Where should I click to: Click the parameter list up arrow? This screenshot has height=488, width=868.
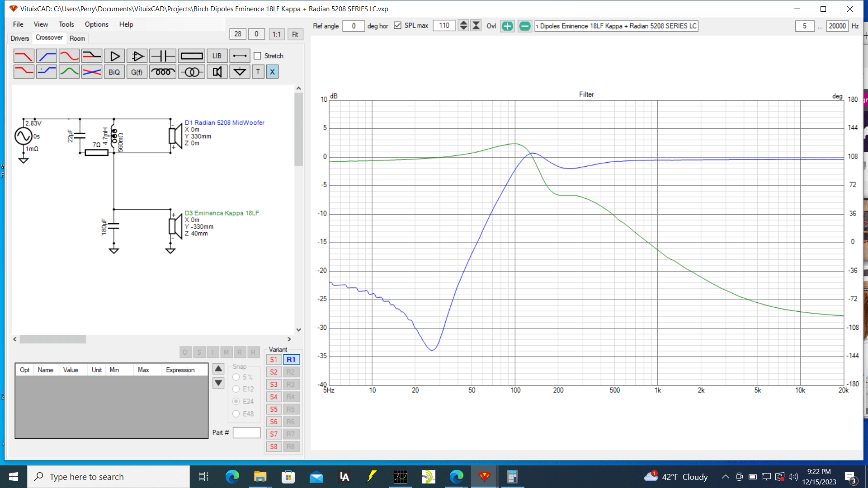coord(218,369)
